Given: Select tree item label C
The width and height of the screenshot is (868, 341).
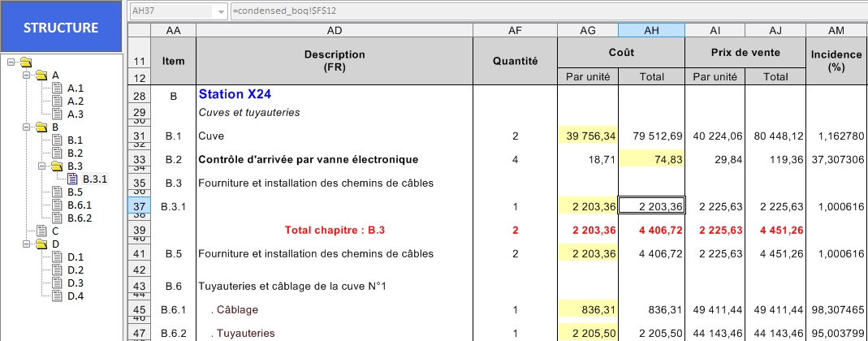Looking at the screenshot, I should pyautogui.click(x=54, y=231).
